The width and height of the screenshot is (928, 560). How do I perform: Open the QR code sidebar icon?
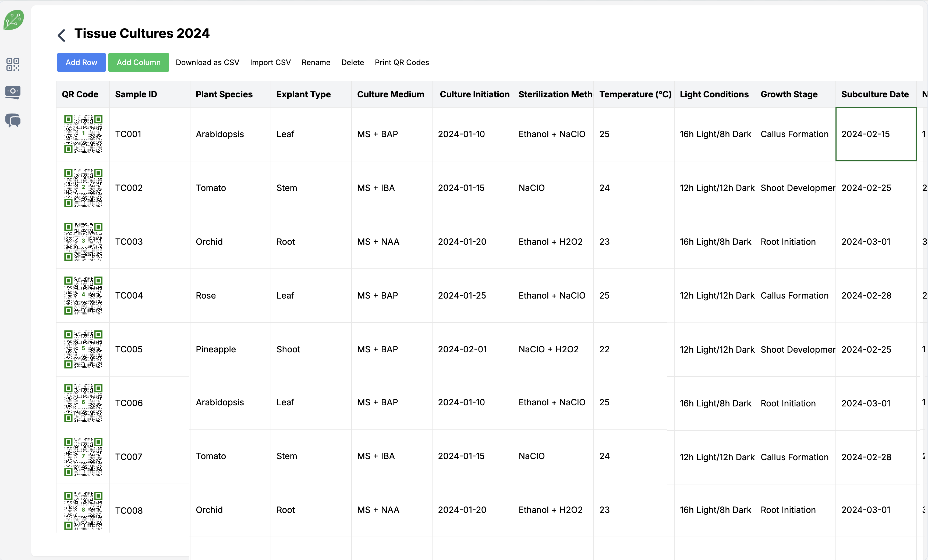13,64
